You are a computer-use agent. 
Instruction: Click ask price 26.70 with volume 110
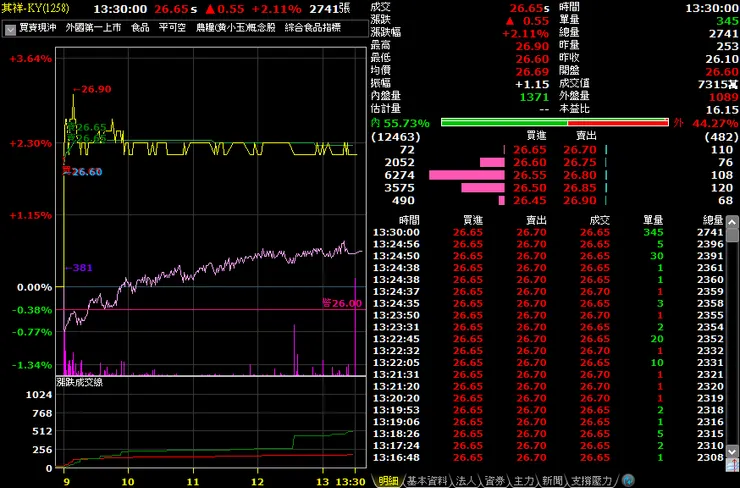(580, 150)
